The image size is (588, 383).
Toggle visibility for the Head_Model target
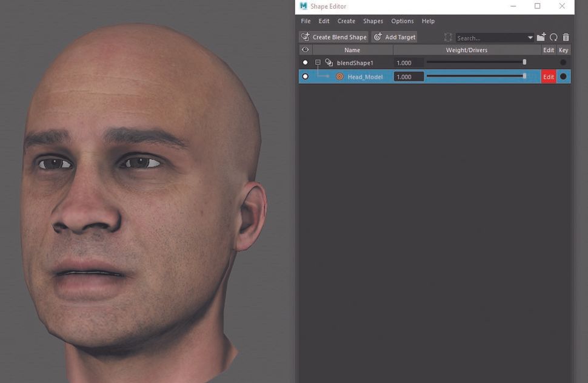click(305, 76)
